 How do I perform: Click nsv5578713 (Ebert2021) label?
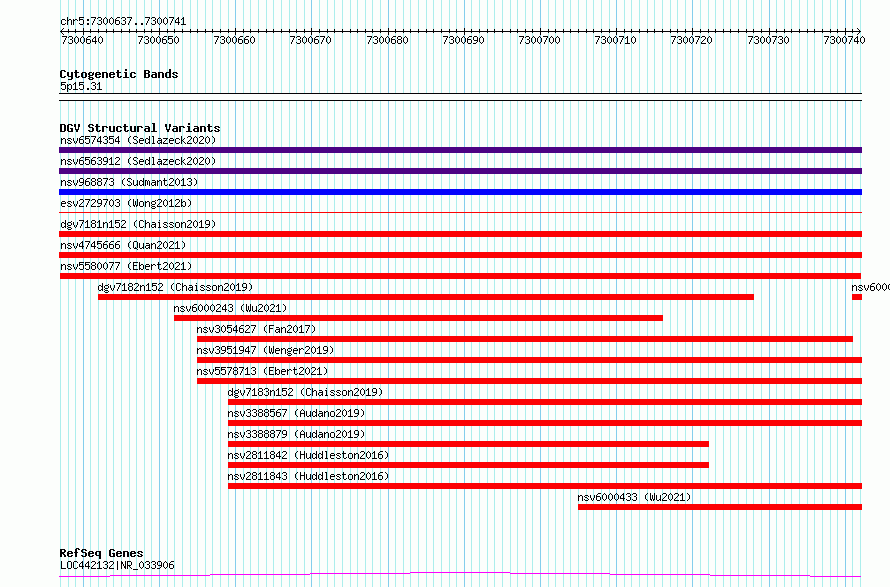click(262, 371)
